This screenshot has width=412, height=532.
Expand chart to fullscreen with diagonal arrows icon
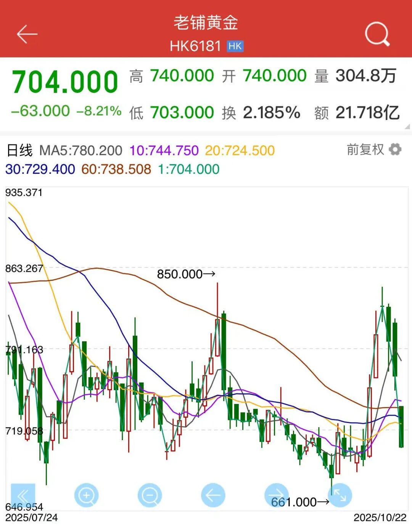click(x=340, y=495)
